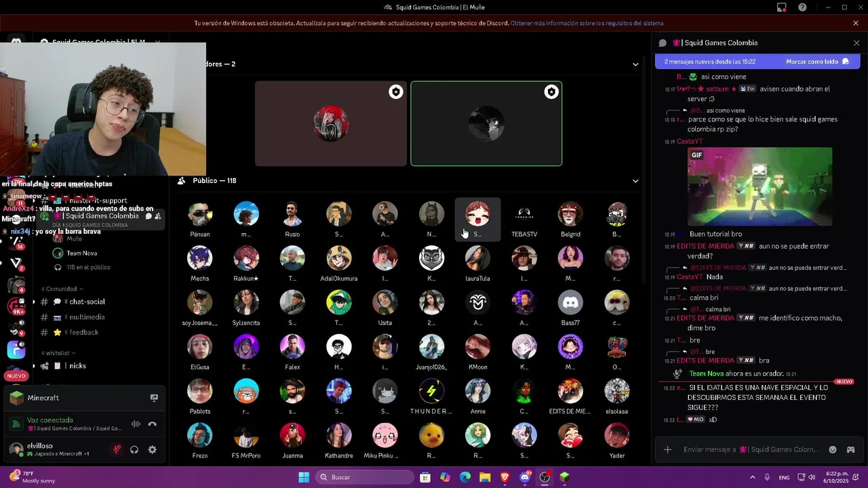
Task: Click the chat bubble icon in chat header
Action: (x=663, y=43)
